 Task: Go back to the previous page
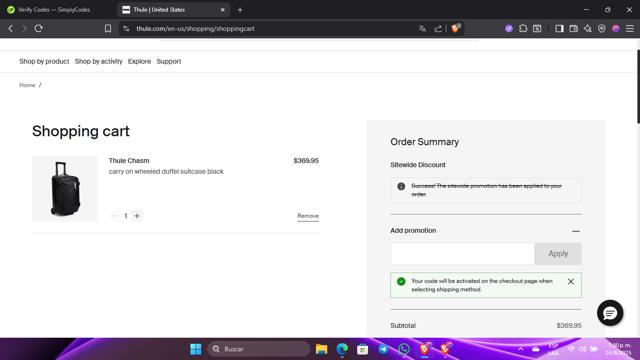(11, 29)
